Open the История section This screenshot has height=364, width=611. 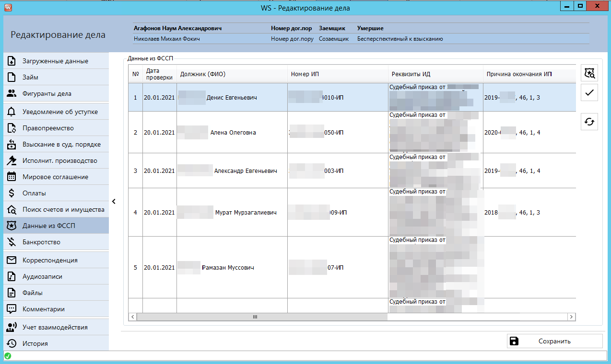pos(56,343)
